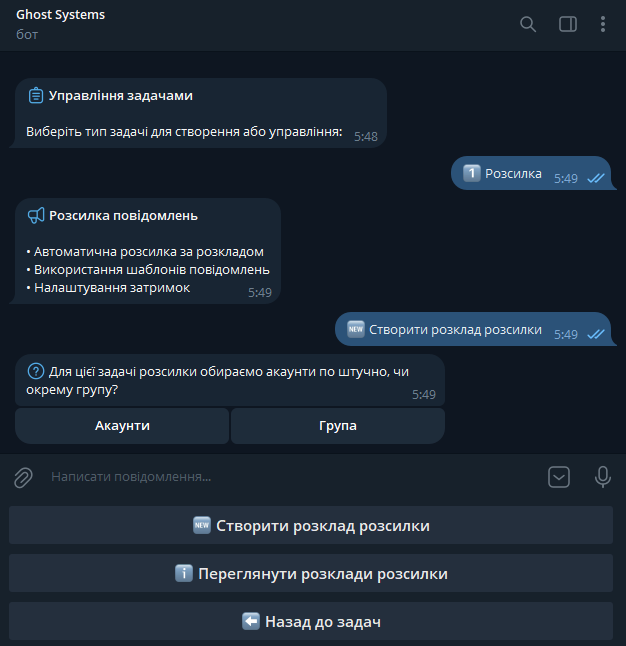This screenshot has height=646, width=626.
Task: Click the microphone voice message icon
Action: [603, 477]
